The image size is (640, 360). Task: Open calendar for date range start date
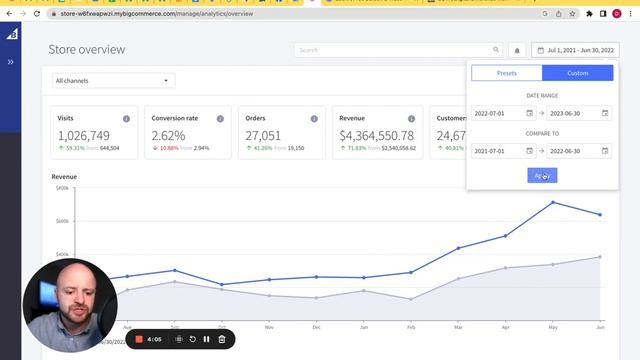point(529,113)
